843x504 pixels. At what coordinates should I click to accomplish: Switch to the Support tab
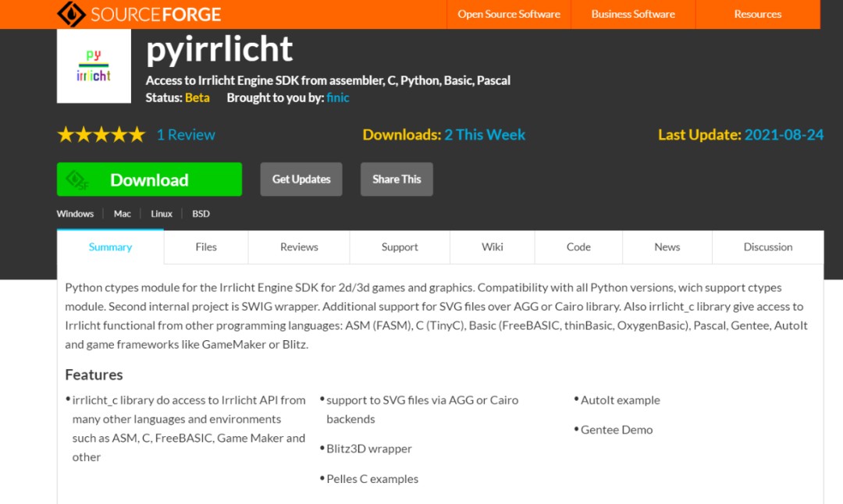[400, 247]
